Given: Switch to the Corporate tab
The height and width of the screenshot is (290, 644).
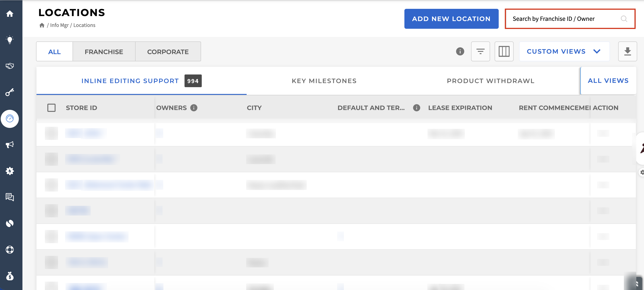Looking at the screenshot, I should (x=168, y=52).
